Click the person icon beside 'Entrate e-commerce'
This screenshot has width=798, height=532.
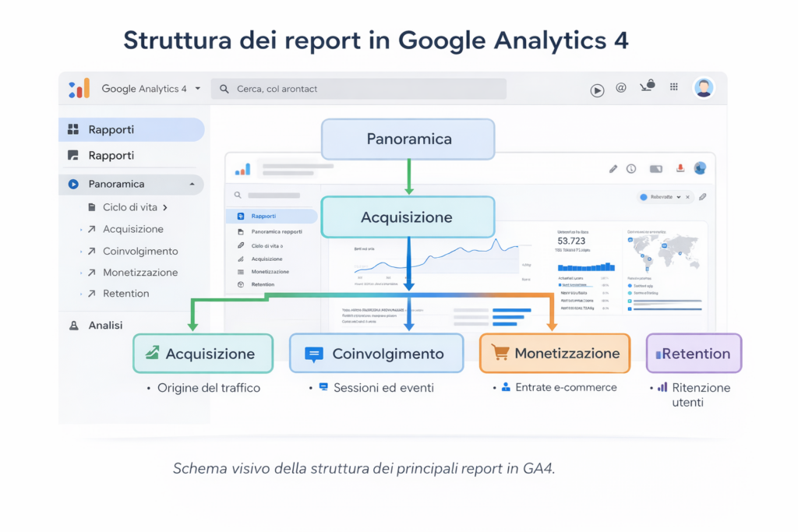pos(506,387)
